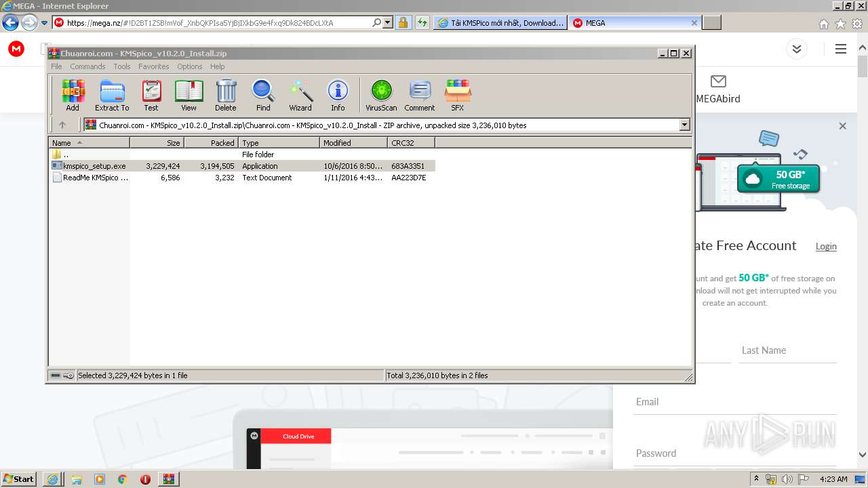The height and width of the screenshot is (488, 868).
Task: Click the Extract To toolbar icon
Action: (x=112, y=95)
